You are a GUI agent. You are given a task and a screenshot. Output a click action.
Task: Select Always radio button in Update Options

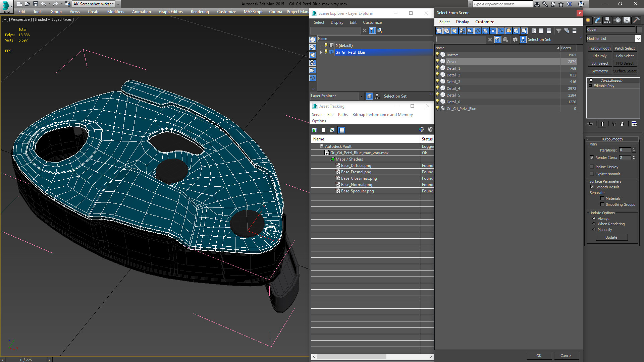coord(594,218)
